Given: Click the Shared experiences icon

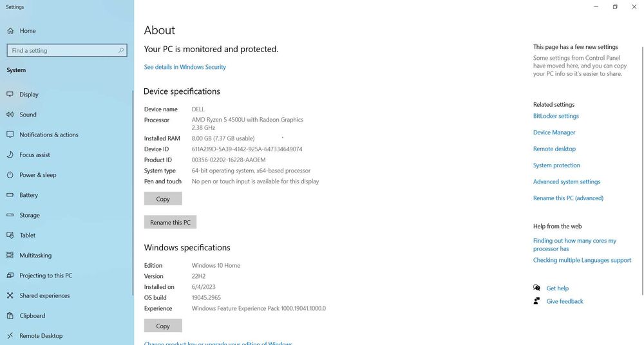Looking at the screenshot, I should point(10,295).
